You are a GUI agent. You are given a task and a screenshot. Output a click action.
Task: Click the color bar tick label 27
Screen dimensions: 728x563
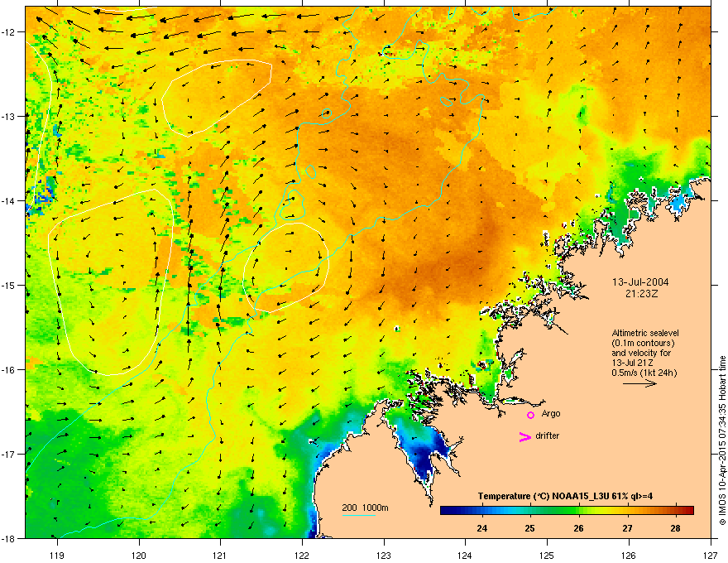click(627, 528)
